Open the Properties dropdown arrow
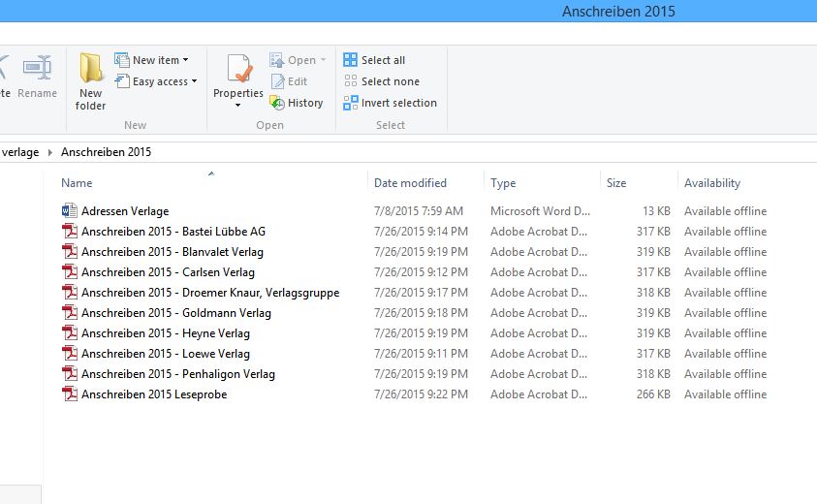This screenshot has width=817, height=504. [238, 105]
